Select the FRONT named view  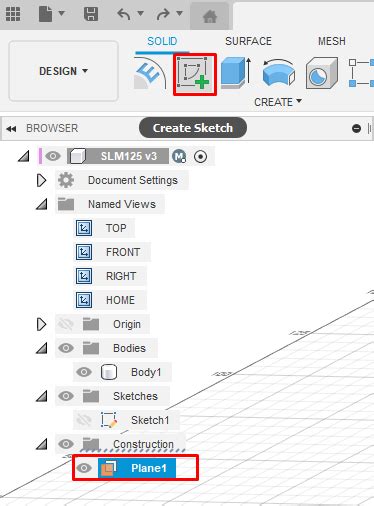[123, 252]
